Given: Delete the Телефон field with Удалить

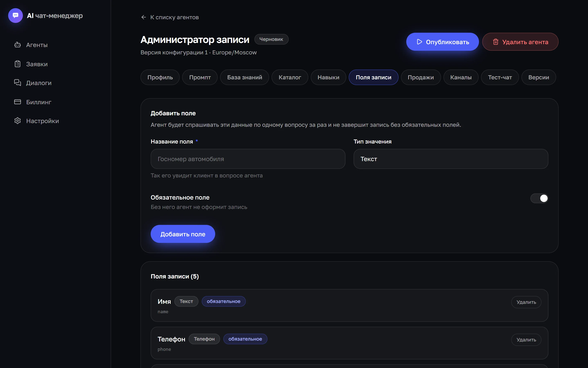Looking at the screenshot, I should (526, 340).
